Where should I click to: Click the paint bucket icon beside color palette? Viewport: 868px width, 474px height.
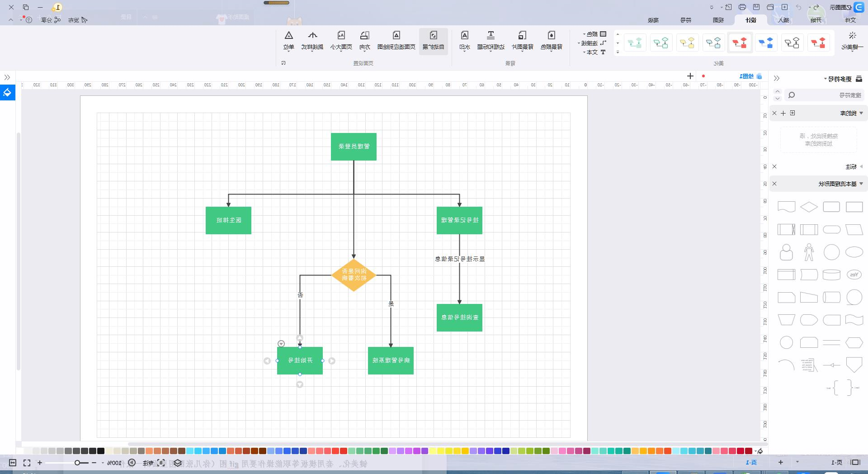click(760, 451)
